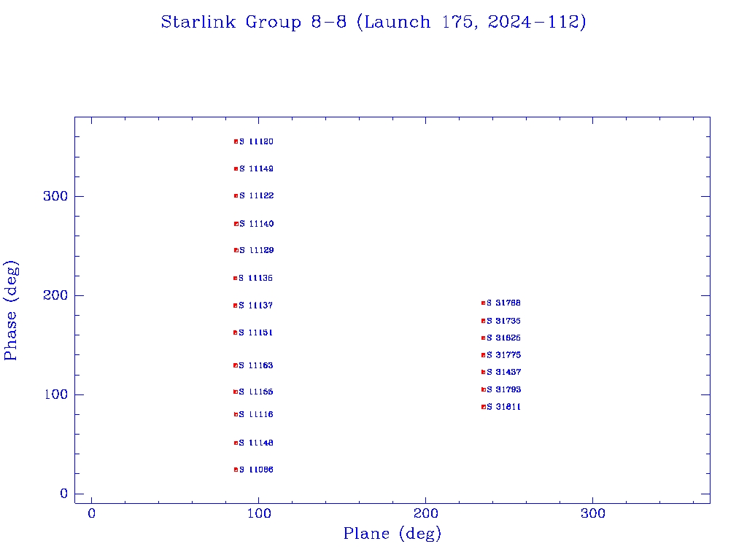Click the red data point for S 11148
The height and width of the screenshot is (560, 747).
click(x=236, y=443)
